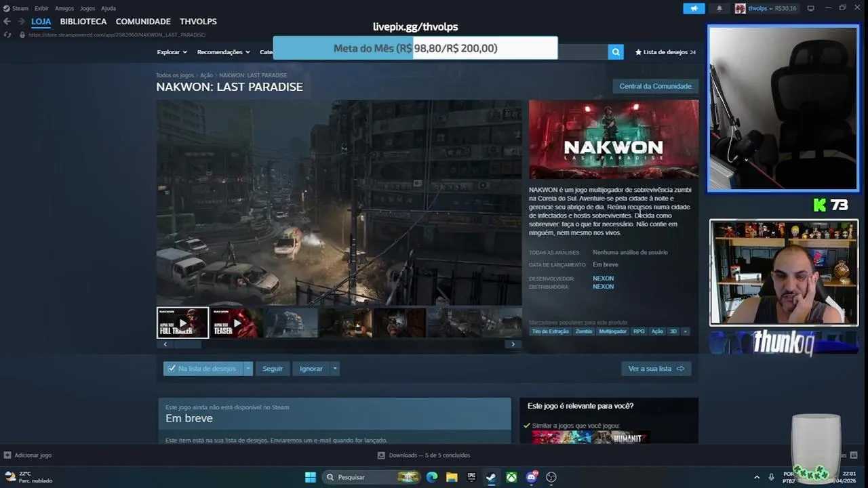
Task: Go back with the browser back arrow
Action: (7, 22)
